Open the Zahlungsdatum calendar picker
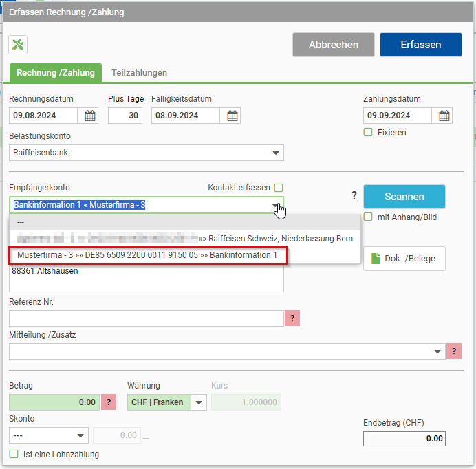 tap(444, 116)
